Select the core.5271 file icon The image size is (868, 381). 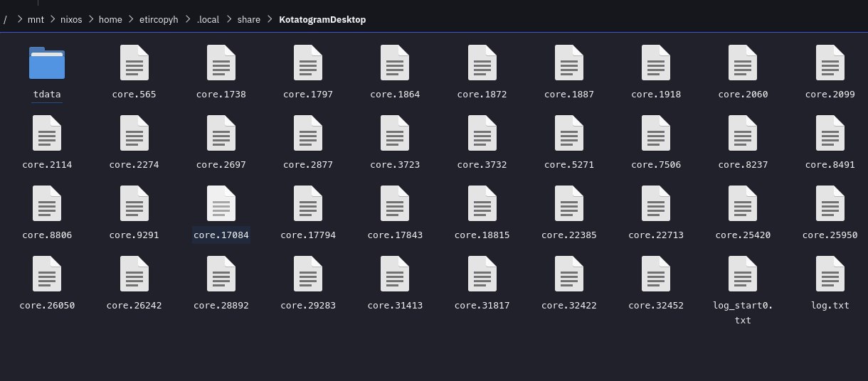[569, 133]
